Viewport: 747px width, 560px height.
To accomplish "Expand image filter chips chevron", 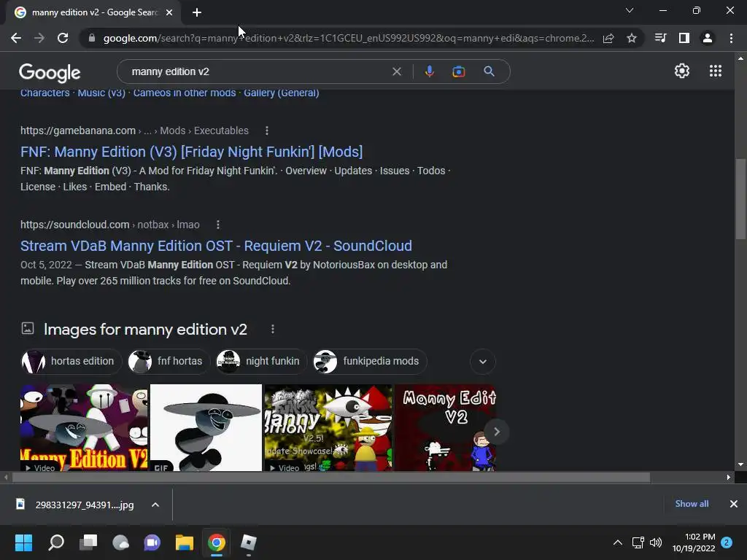I will [483, 362].
